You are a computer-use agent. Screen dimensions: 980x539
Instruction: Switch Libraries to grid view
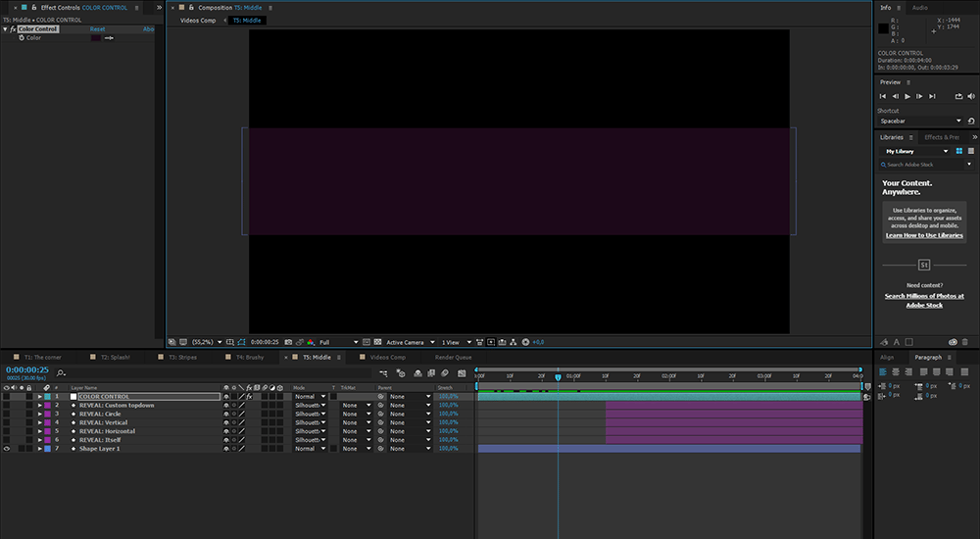[x=959, y=151]
